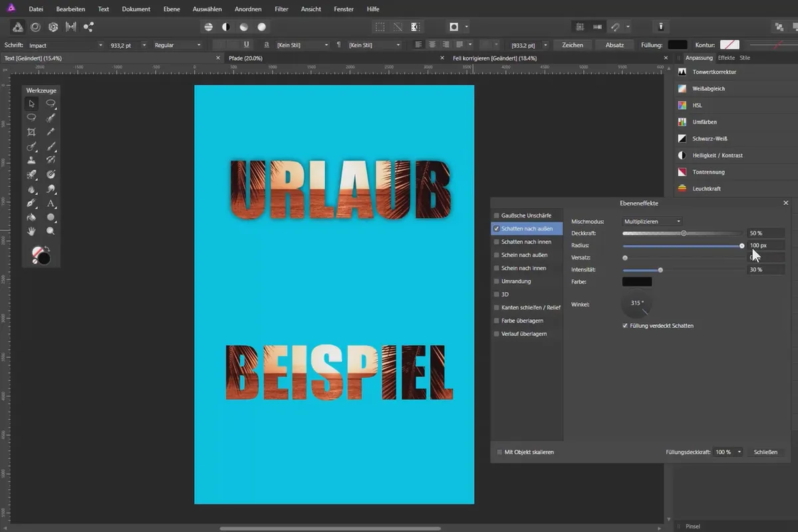Viewport: 798px width, 532px height.
Task: Select the Zoom magnifier tool
Action: tap(51, 231)
